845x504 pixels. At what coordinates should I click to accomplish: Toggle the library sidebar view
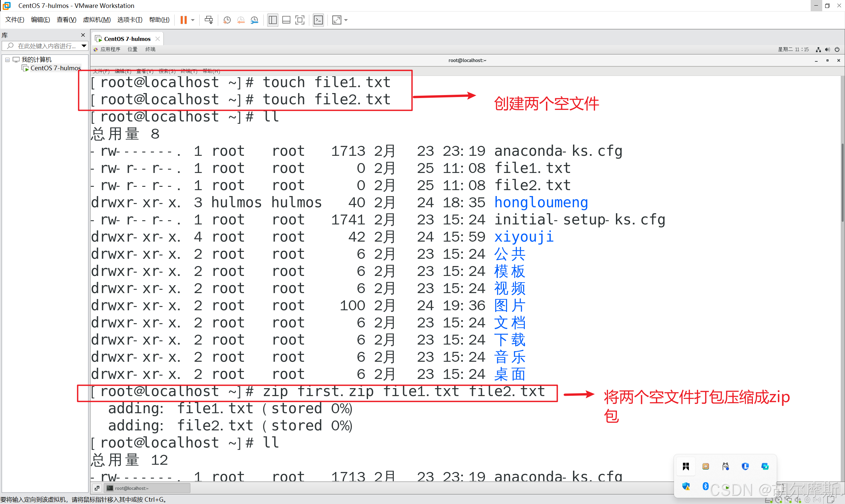[272, 20]
